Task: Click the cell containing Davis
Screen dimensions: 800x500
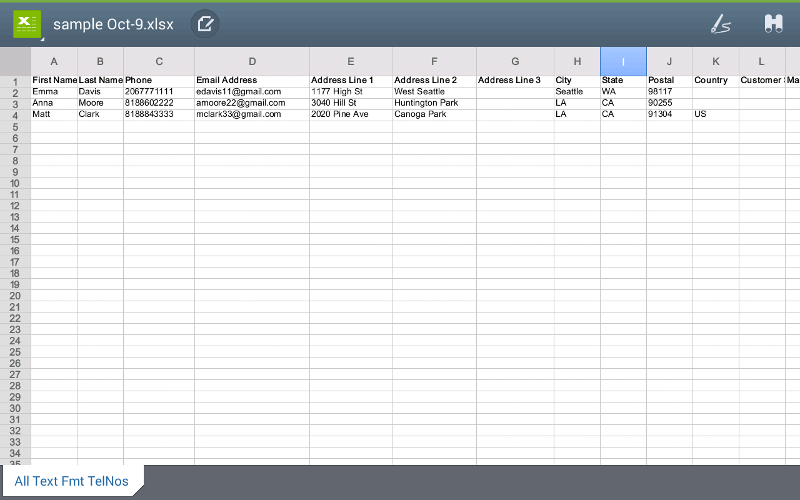Action: click(x=101, y=92)
